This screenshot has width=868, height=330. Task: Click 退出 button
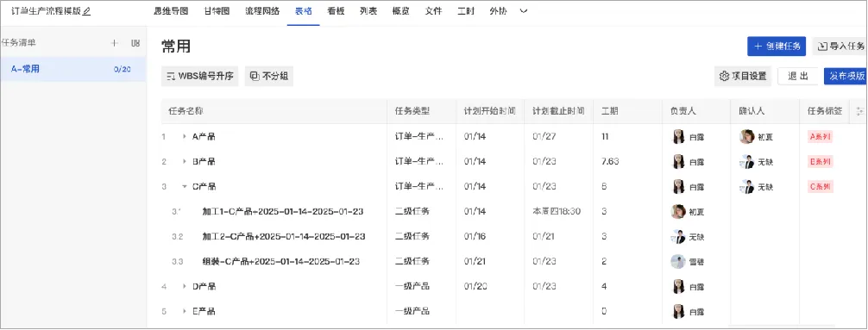click(798, 77)
